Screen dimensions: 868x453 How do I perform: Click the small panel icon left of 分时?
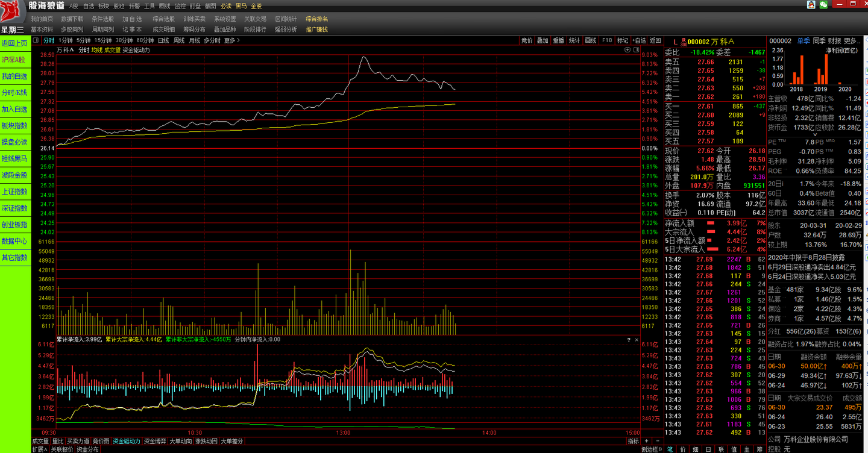[37, 40]
